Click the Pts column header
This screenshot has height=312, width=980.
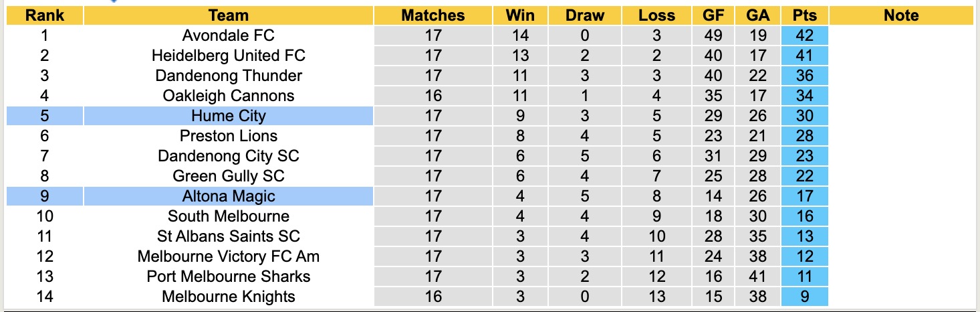point(804,15)
